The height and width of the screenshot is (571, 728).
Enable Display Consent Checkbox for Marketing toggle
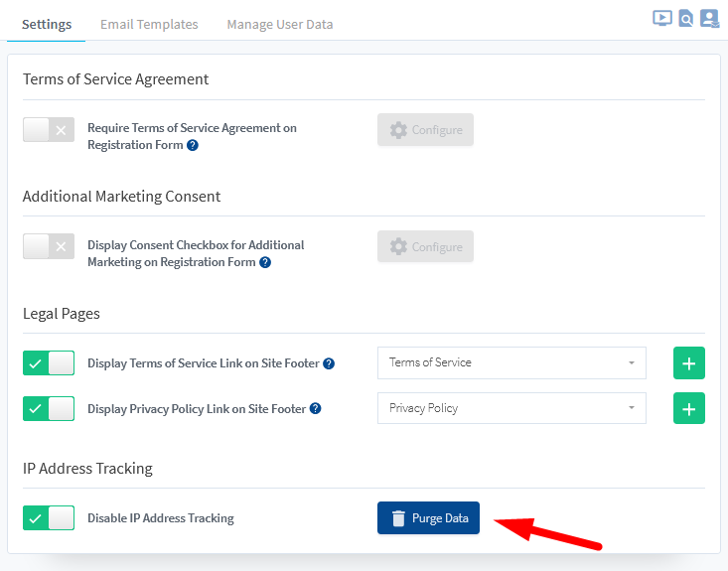[49, 246]
